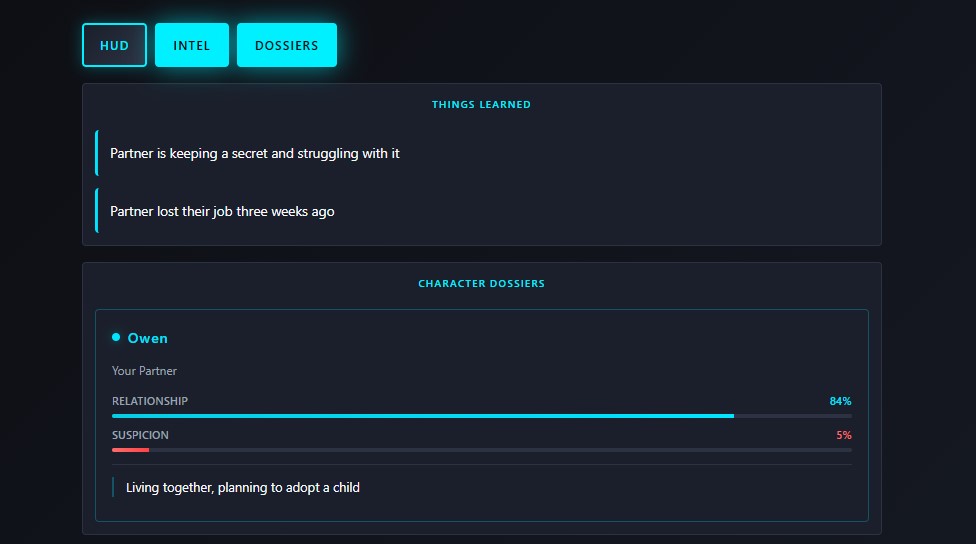This screenshot has width=976, height=544.
Task: Click the THINGS LEARNED section header
Action: tap(481, 104)
